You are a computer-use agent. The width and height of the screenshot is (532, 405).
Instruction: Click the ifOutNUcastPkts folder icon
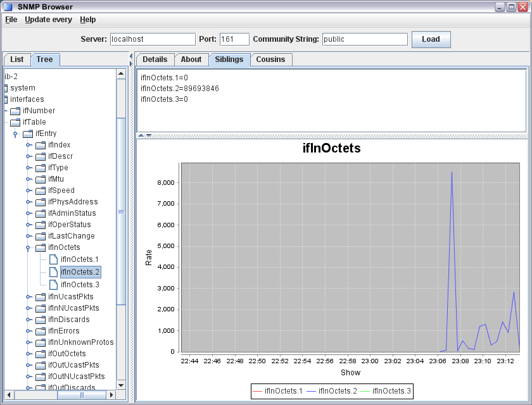(41, 377)
